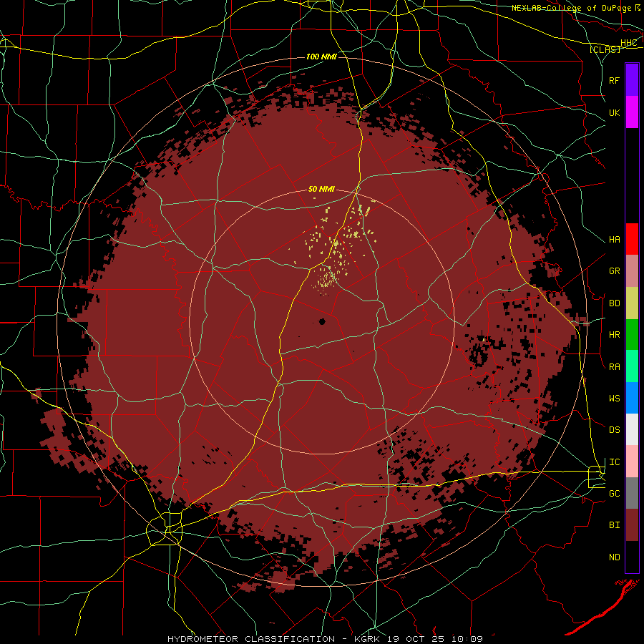This screenshot has height=644, width=644.
Task: Click the BD legend label
Action: (x=614, y=303)
